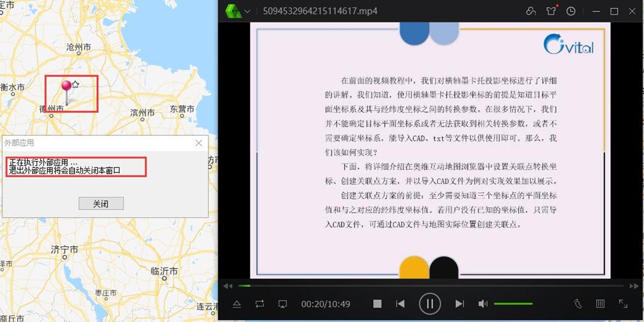Skip to the next video
The height and width of the screenshot is (322, 644).
pos(460,304)
